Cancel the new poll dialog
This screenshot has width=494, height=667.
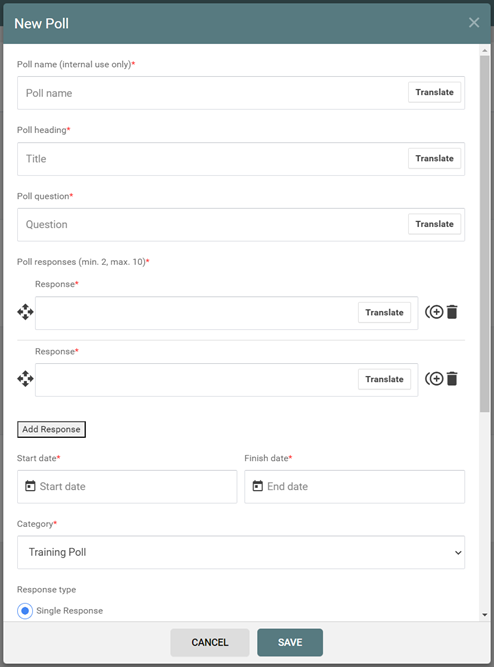[210, 642]
